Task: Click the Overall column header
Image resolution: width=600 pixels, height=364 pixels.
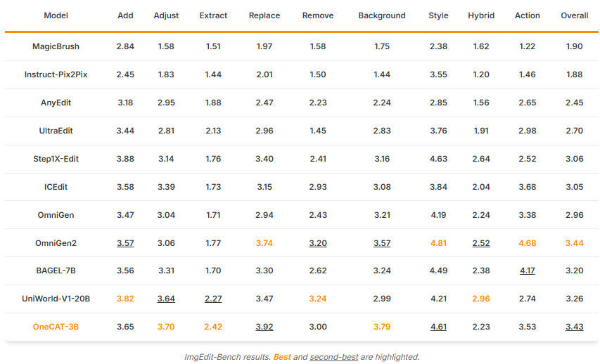Action: (x=575, y=15)
